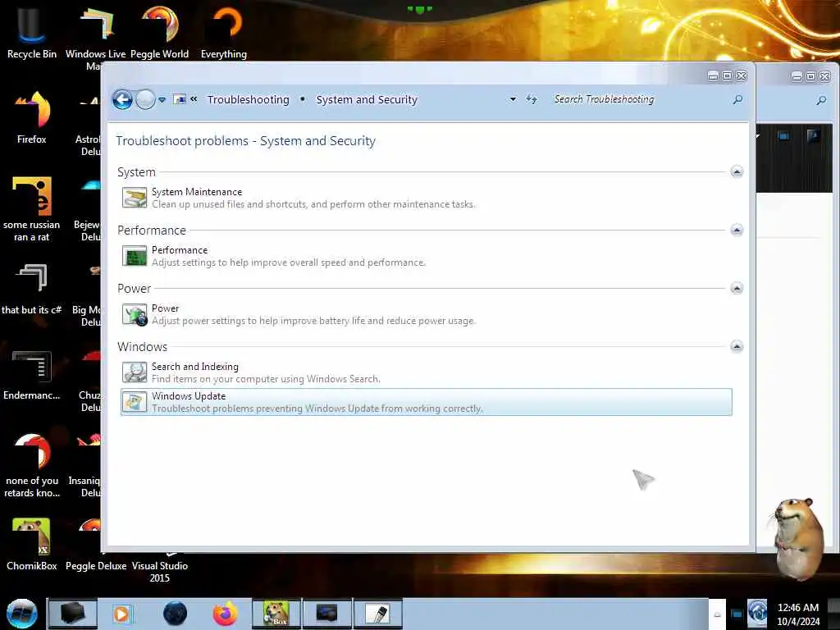Click the monitor window taskbar button

pos(327,614)
